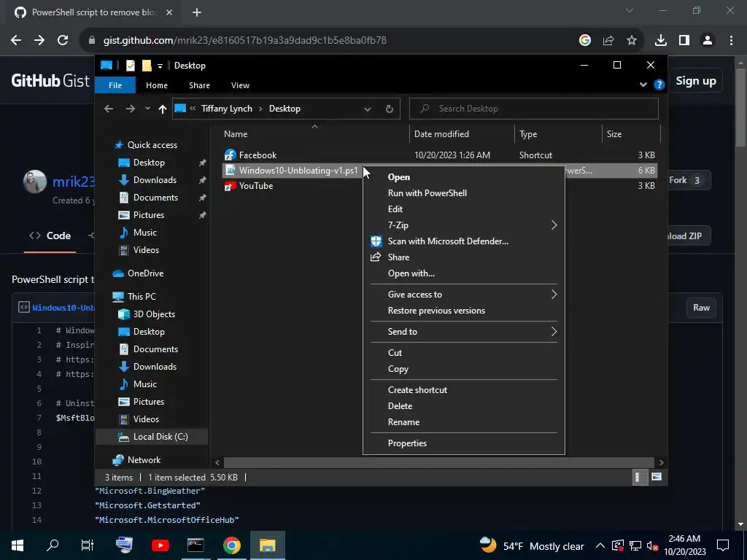Image resolution: width=747 pixels, height=560 pixels.
Task: Bookmark this page with star icon
Action: 632,41
